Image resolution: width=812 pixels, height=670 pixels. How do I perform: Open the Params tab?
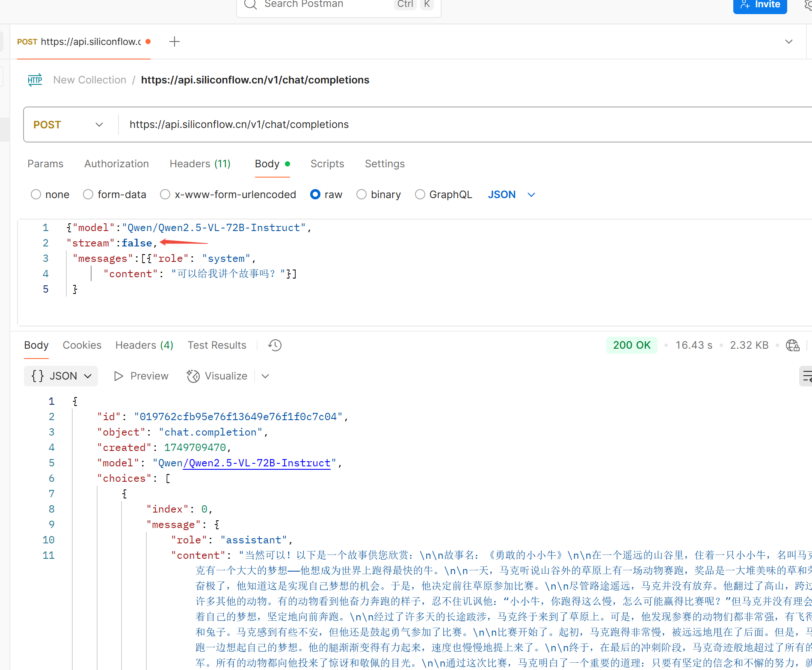click(45, 164)
